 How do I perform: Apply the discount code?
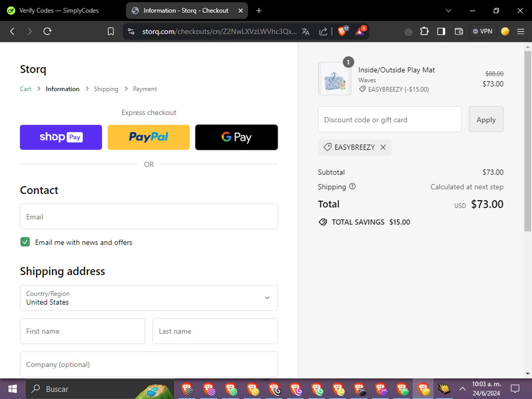(486, 119)
